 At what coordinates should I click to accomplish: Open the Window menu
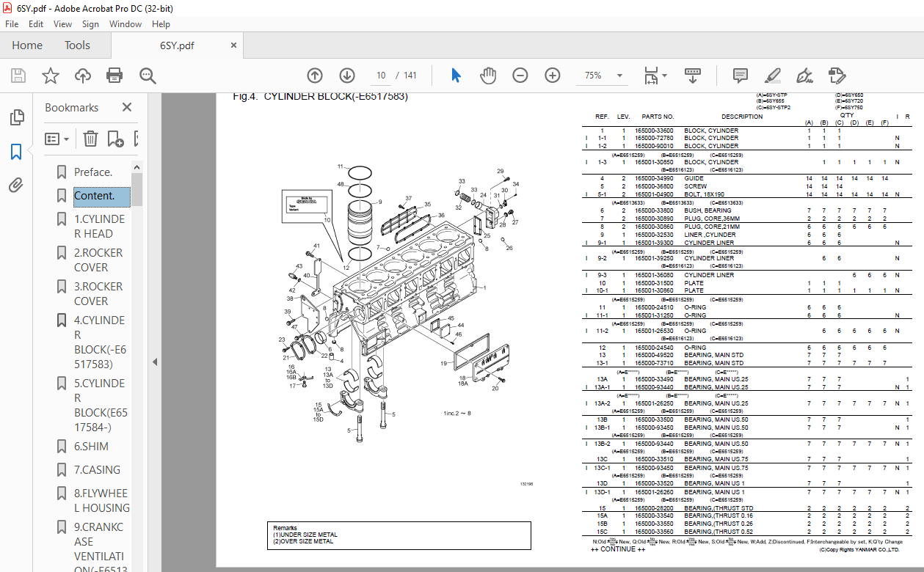click(x=125, y=24)
